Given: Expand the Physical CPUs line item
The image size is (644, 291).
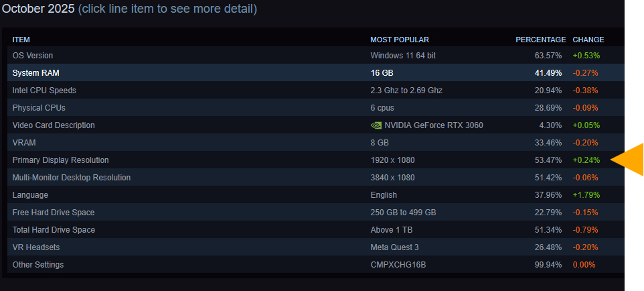Looking at the screenshot, I should coord(39,108).
